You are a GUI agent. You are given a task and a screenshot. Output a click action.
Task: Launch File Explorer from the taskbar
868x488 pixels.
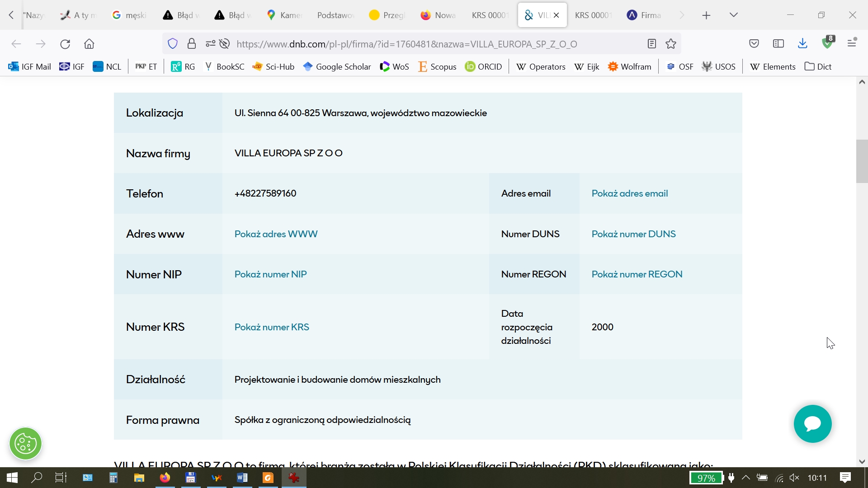(139, 478)
